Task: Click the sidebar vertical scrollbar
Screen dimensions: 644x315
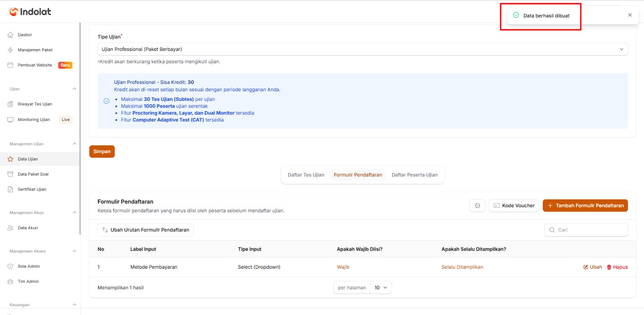Action: tap(80, 128)
